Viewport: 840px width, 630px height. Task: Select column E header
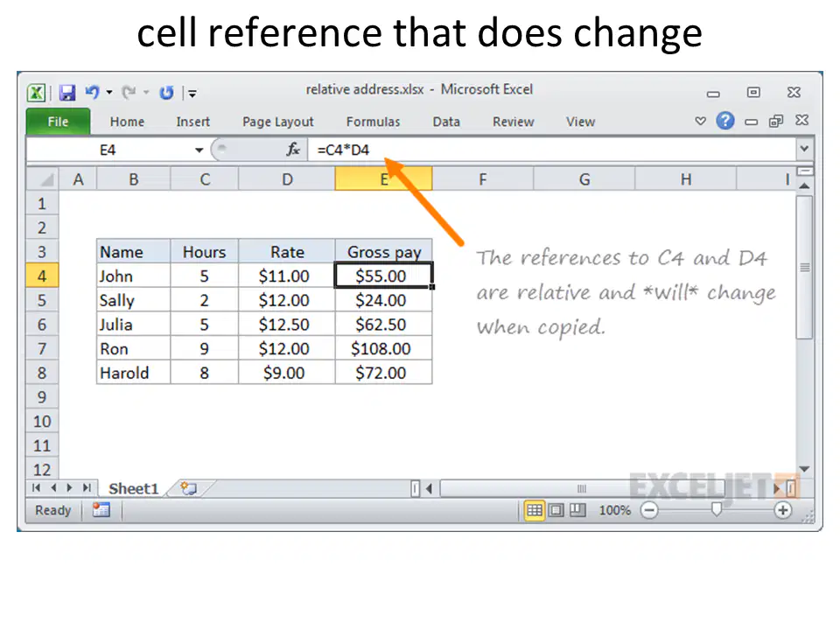coord(383,179)
